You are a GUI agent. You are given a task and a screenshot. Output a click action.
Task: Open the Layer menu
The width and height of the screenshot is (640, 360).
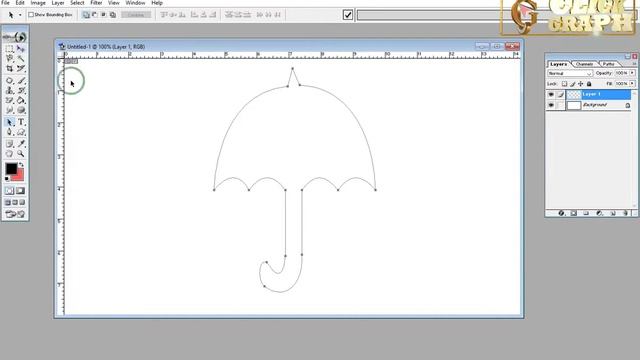[x=58, y=3]
